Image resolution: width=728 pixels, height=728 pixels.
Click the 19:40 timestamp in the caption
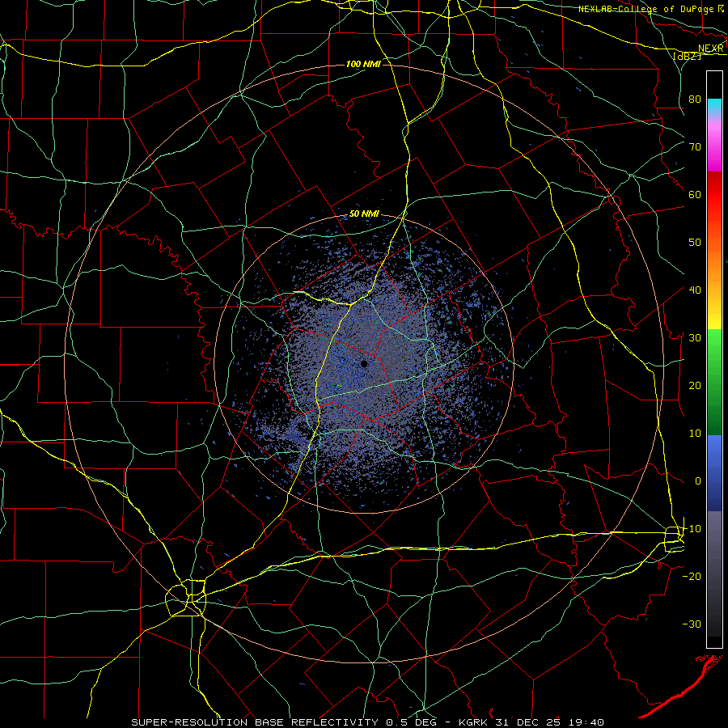point(587,722)
